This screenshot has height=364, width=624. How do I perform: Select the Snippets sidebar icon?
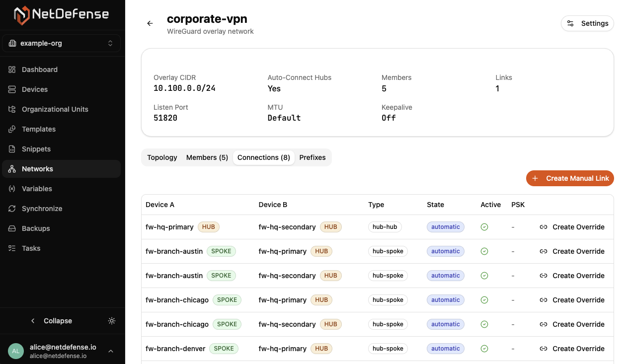click(12, 149)
